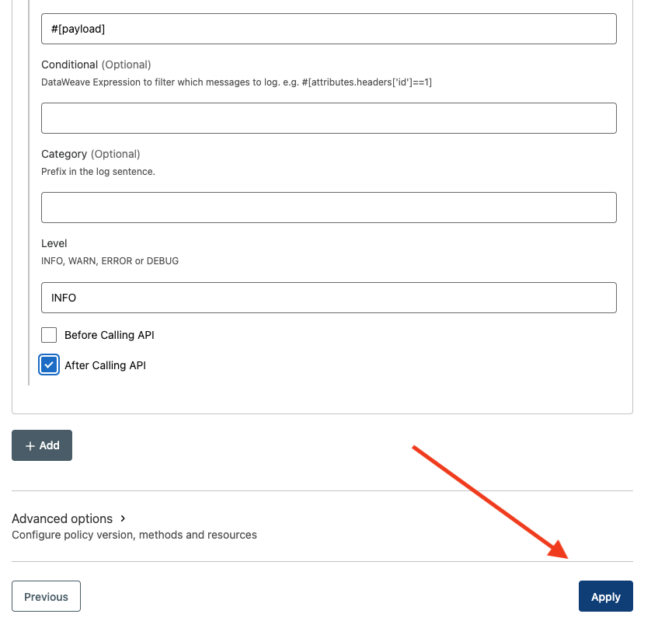
Task: Expand the Advanced options chevron arrow
Action: 124,518
